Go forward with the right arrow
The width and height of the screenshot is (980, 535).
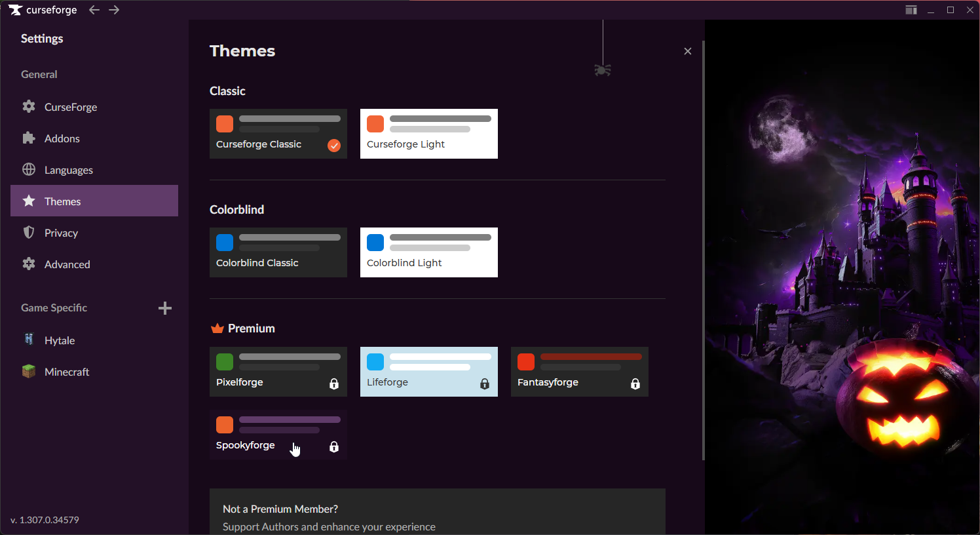[114, 10]
